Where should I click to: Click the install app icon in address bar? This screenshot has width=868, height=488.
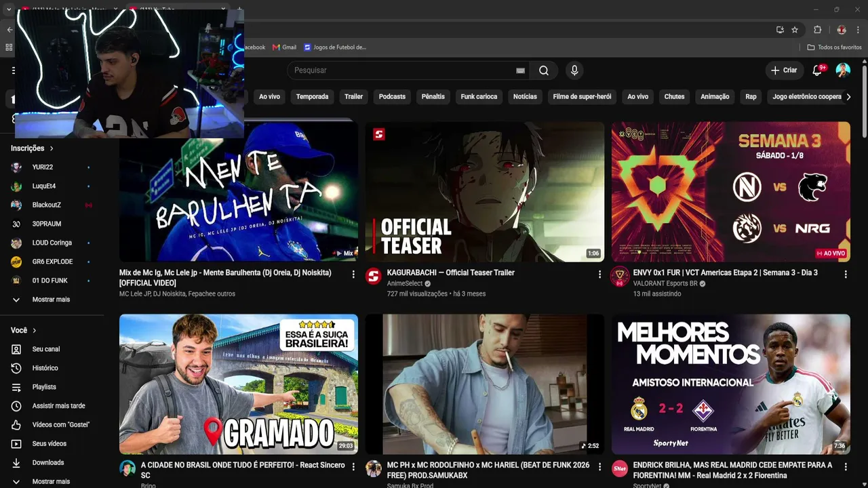point(780,30)
